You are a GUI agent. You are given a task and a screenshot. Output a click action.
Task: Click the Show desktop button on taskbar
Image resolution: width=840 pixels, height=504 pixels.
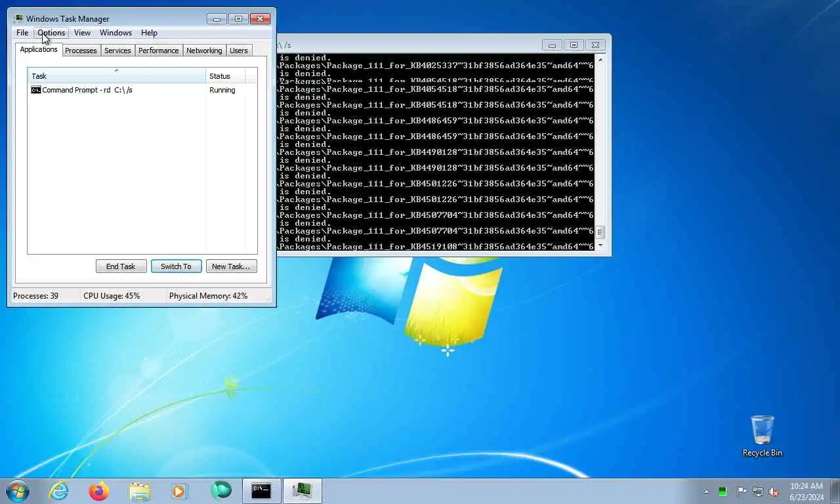(x=835, y=492)
